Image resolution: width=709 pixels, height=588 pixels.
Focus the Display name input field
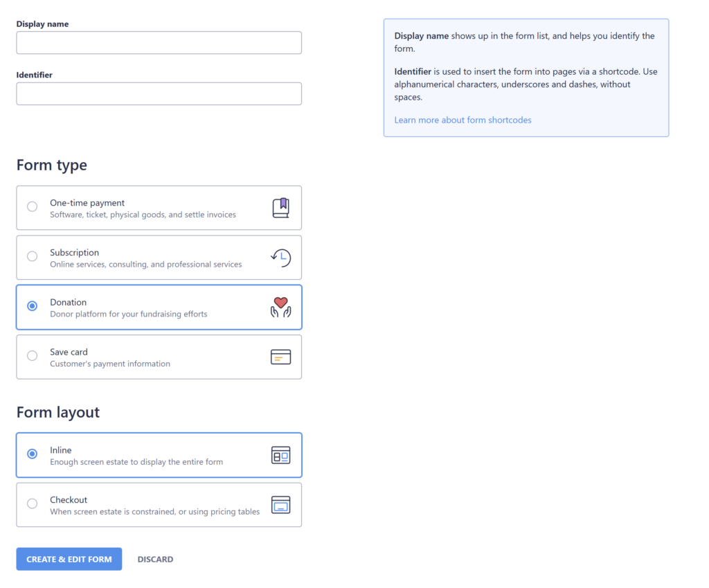tap(159, 42)
